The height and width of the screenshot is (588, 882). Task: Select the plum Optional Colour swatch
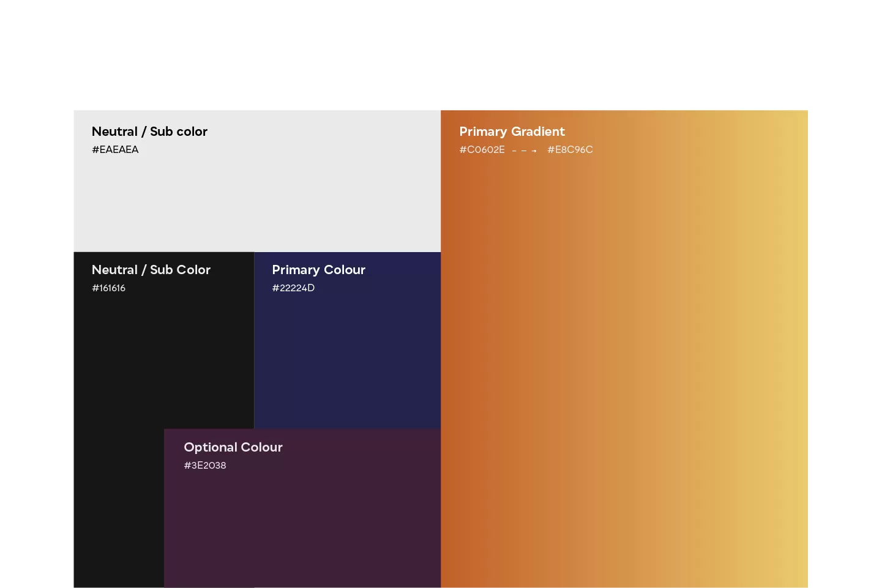click(x=302, y=526)
